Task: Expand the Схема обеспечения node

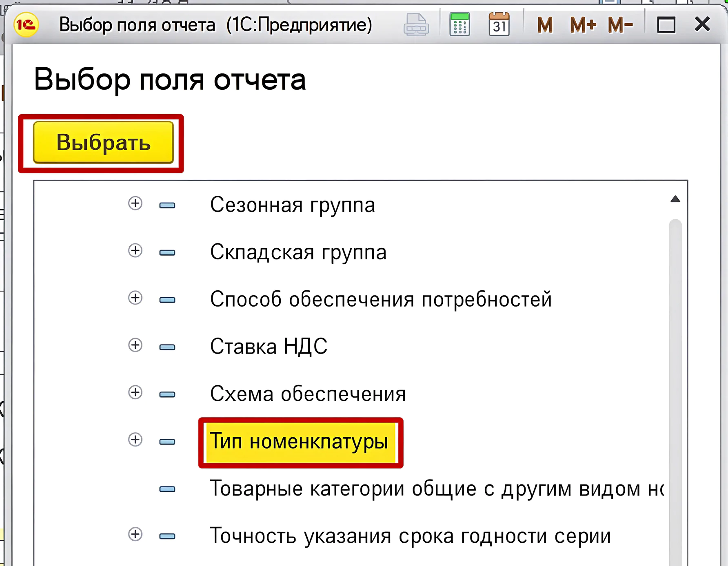Action: point(135,392)
